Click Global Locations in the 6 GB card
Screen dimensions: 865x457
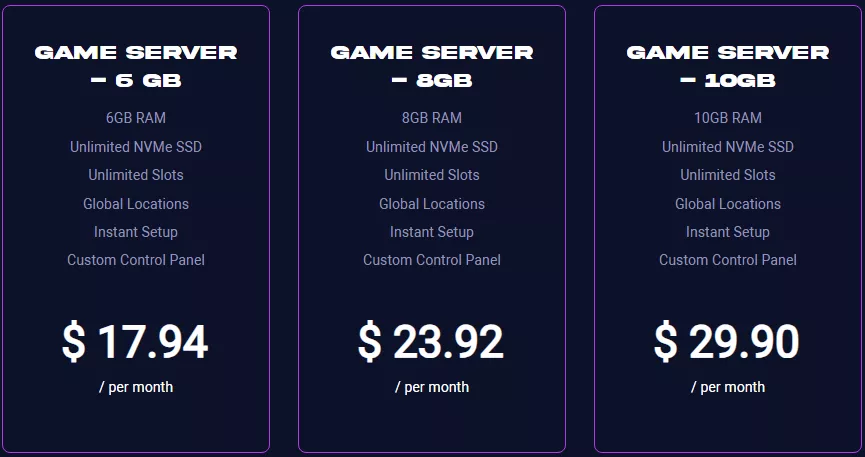[136, 204]
